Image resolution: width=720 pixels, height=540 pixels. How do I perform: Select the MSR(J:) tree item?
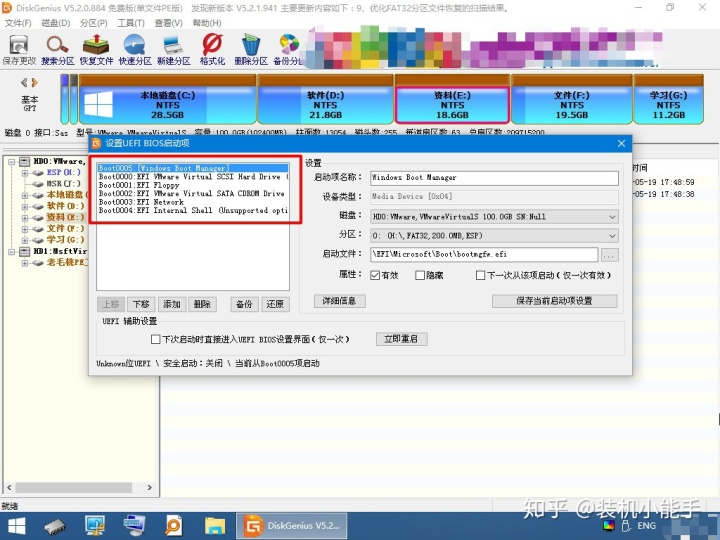pyautogui.click(x=63, y=184)
